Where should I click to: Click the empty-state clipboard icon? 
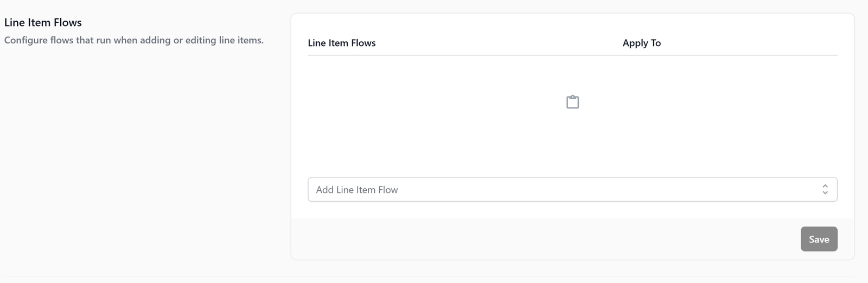pyautogui.click(x=572, y=102)
